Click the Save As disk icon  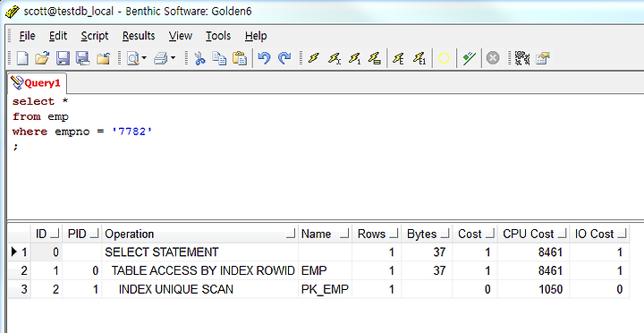pyautogui.click(x=82, y=58)
